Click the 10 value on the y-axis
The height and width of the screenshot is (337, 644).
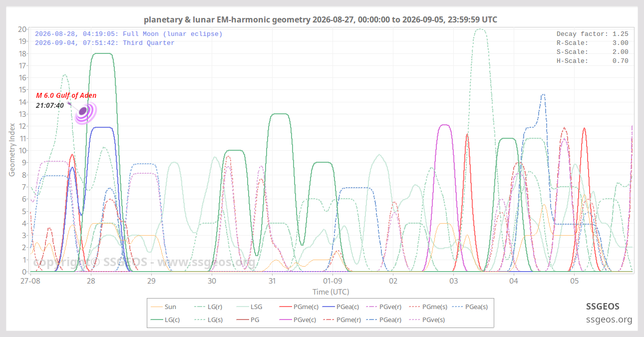(x=22, y=150)
